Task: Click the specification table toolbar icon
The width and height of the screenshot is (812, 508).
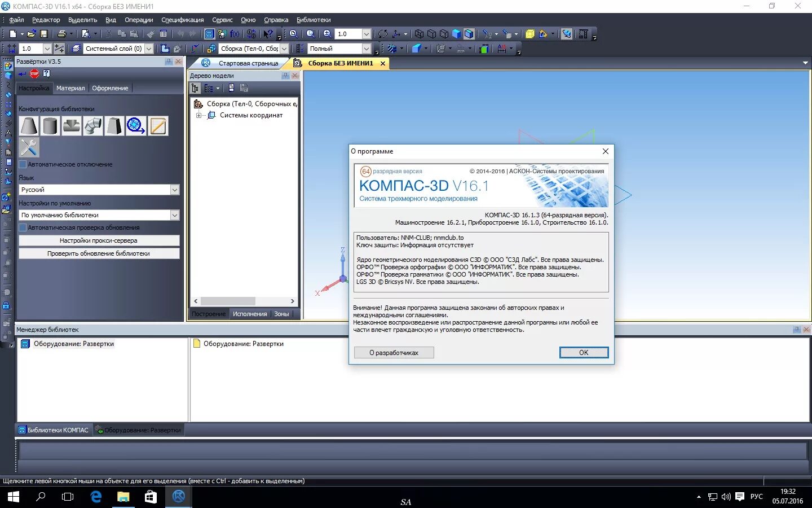Action: point(164,34)
